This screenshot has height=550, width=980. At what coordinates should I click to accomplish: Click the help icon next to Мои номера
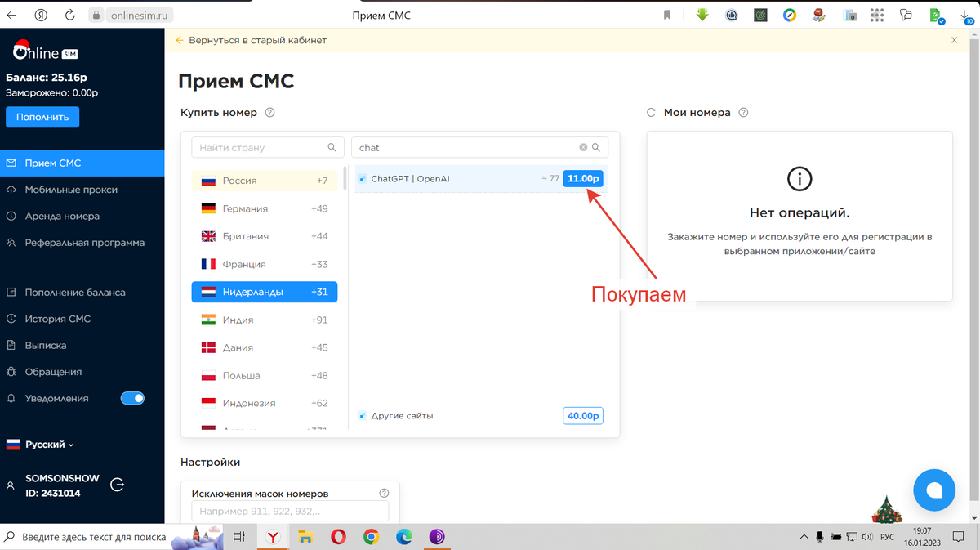(743, 113)
